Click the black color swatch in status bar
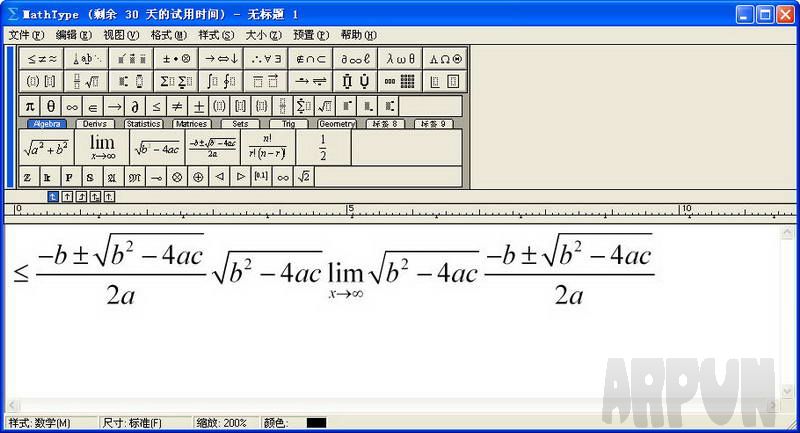This screenshot has width=800, height=433. 316,423
